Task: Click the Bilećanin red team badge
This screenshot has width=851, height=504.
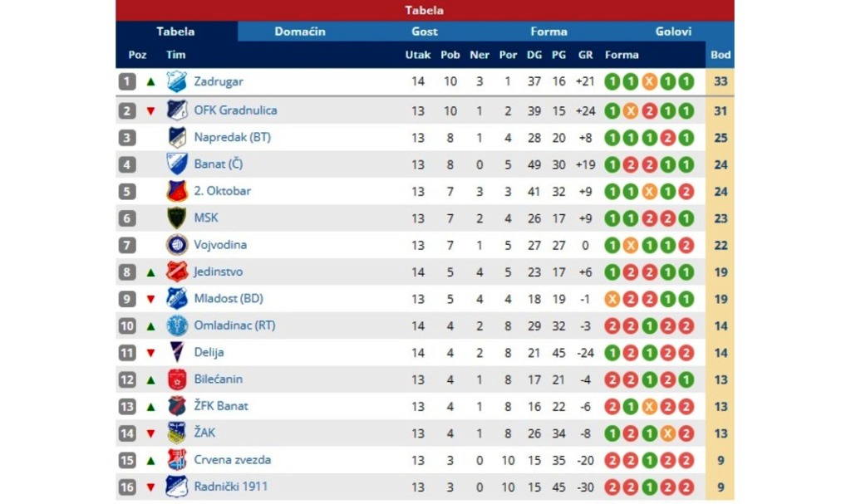Action: point(177,379)
